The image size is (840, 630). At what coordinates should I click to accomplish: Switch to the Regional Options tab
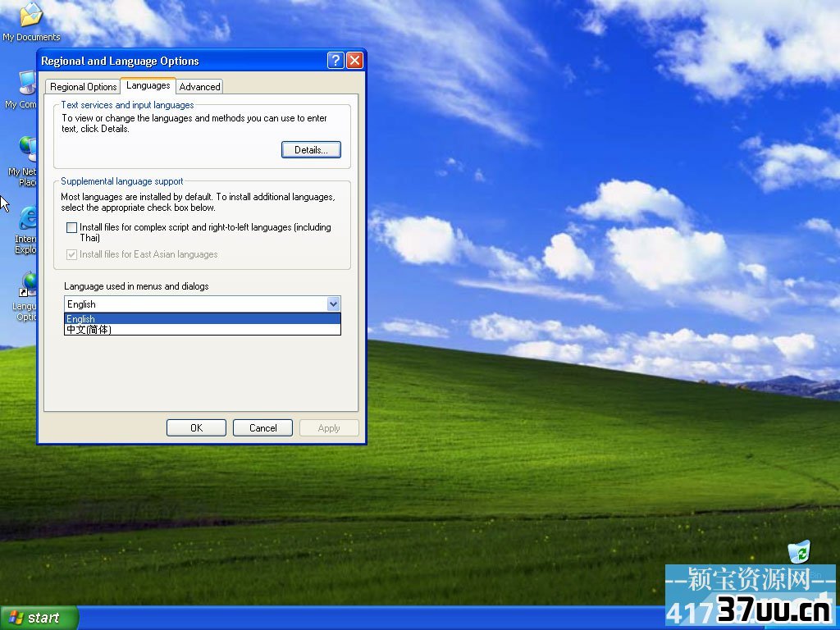(x=83, y=87)
